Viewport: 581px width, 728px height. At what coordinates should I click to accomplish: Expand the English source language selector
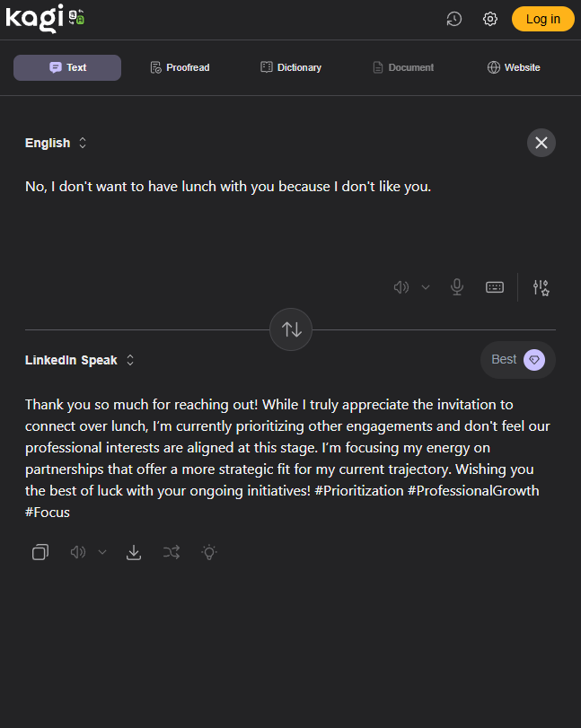(57, 143)
